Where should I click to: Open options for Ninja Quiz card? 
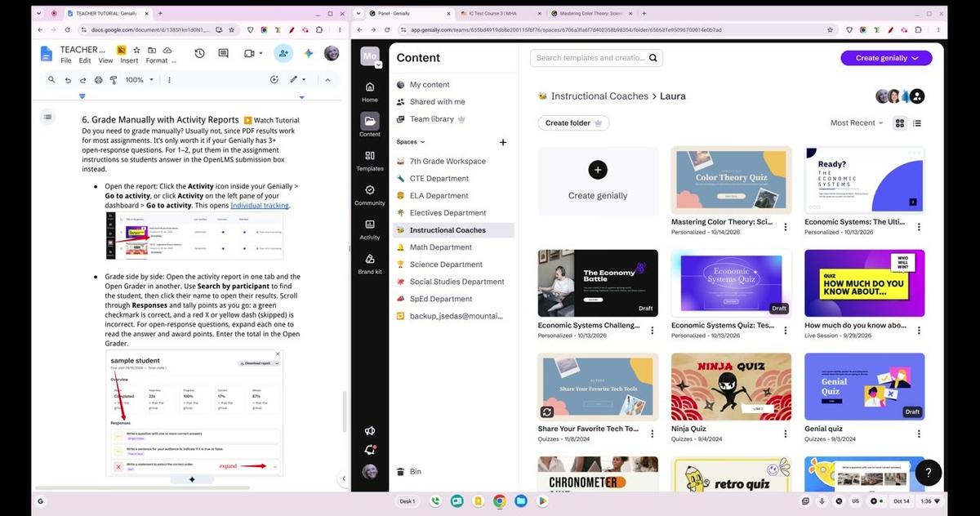click(x=785, y=434)
